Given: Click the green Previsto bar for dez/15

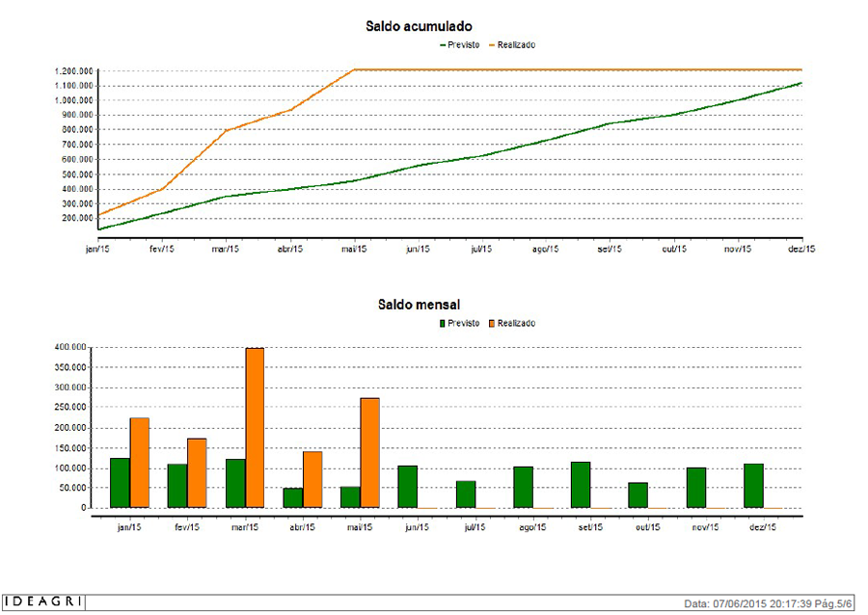Looking at the screenshot, I should click(754, 486).
